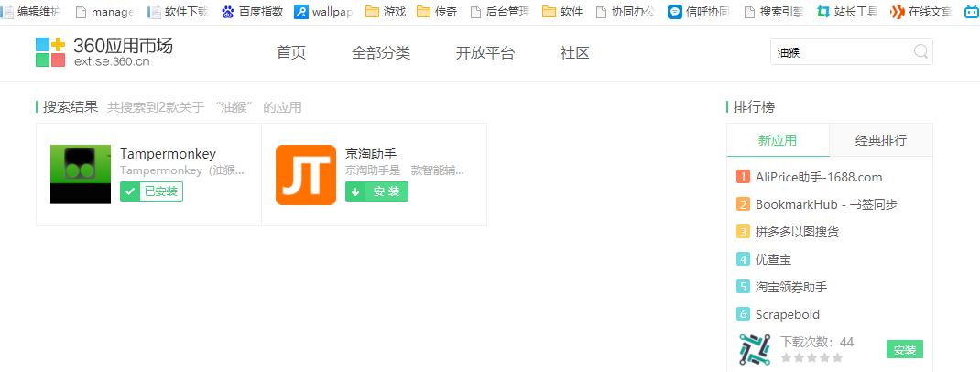The image size is (980, 372).
Task: Open 淘宝领券助手 ranking entry
Action: click(x=790, y=287)
